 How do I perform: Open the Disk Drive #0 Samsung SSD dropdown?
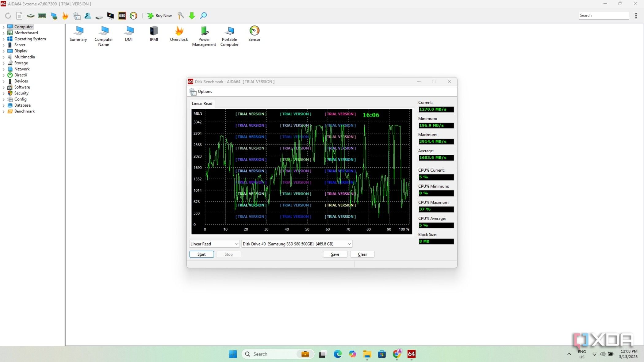(x=297, y=244)
